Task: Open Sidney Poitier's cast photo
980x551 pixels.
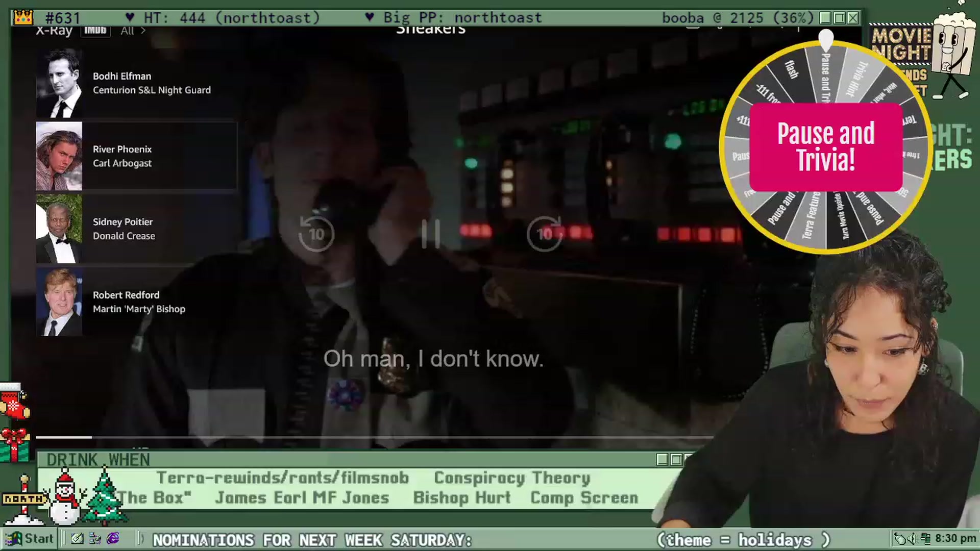Action: 59,229
